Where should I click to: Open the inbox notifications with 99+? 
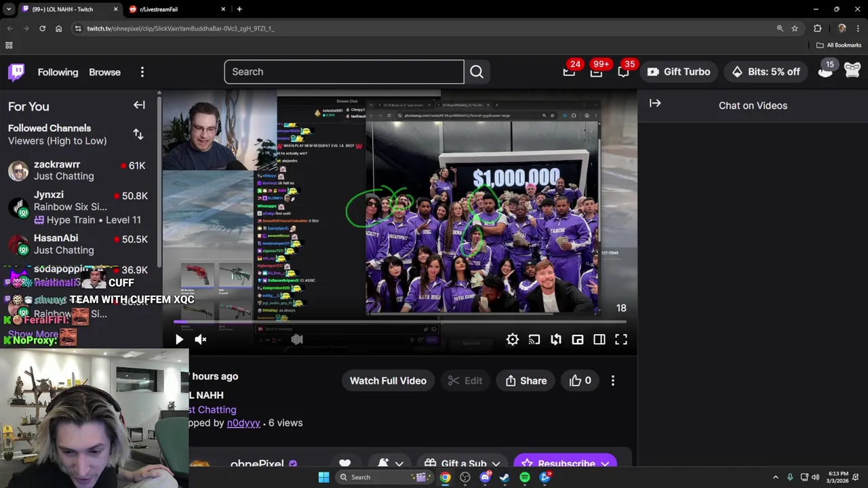tap(597, 71)
